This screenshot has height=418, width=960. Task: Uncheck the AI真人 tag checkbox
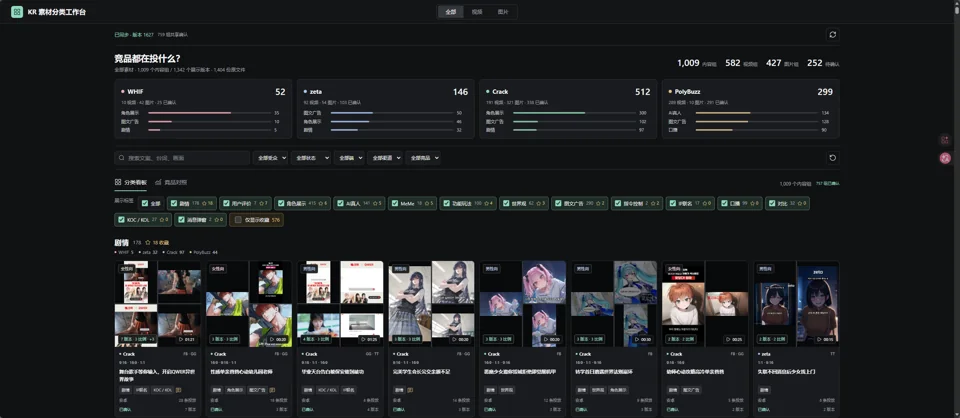pos(340,203)
